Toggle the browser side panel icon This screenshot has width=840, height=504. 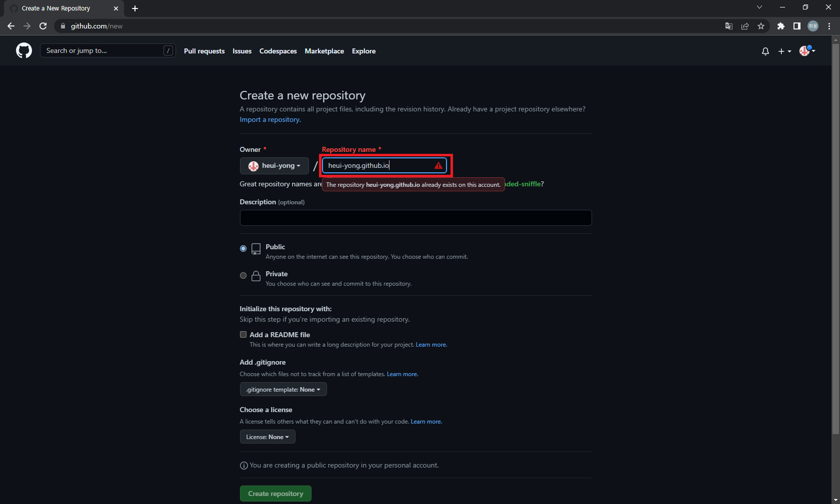[x=796, y=26]
